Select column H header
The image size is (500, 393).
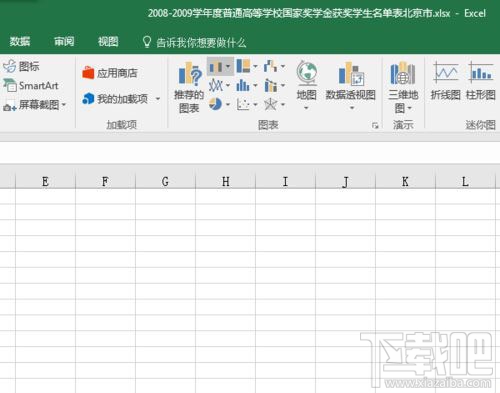pos(225,182)
